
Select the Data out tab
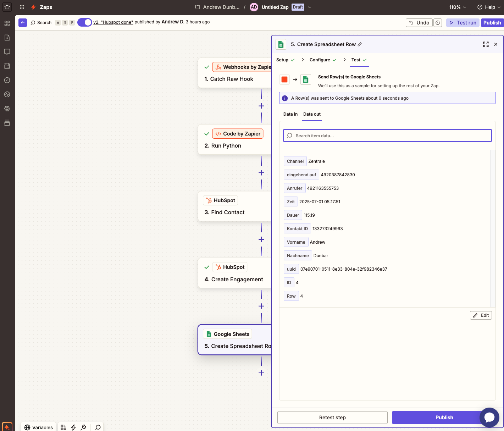[312, 114]
